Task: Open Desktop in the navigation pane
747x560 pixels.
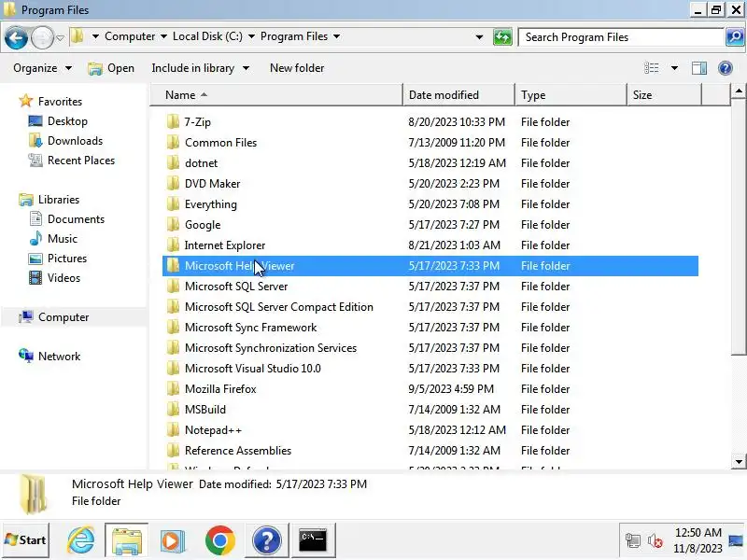Action: point(67,121)
